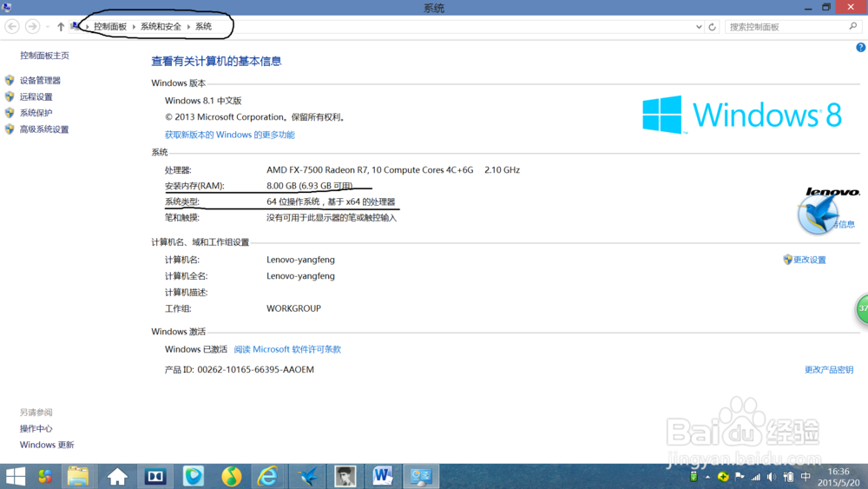The height and width of the screenshot is (489, 868).
Task: Open the white house taskbar icon
Action: tap(117, 476)
